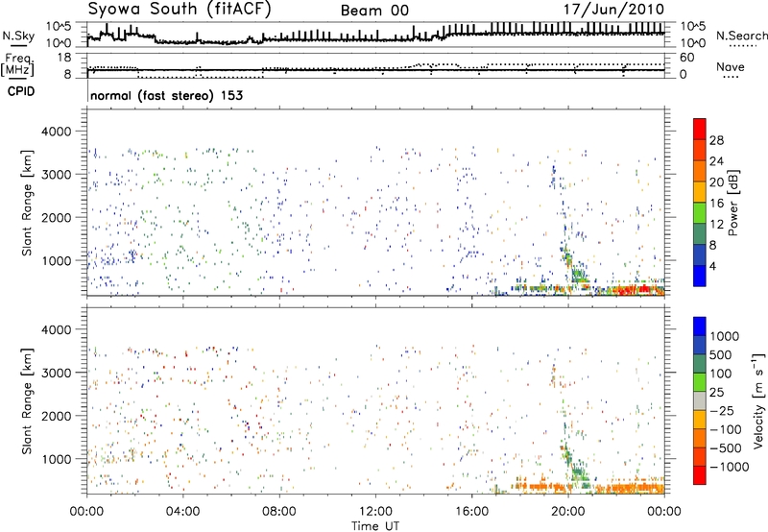Image resolution: width=768 pixels, height=532 pixels.
Task: Click the "16:00" time axis label
Action: click(x=471, y=512)
